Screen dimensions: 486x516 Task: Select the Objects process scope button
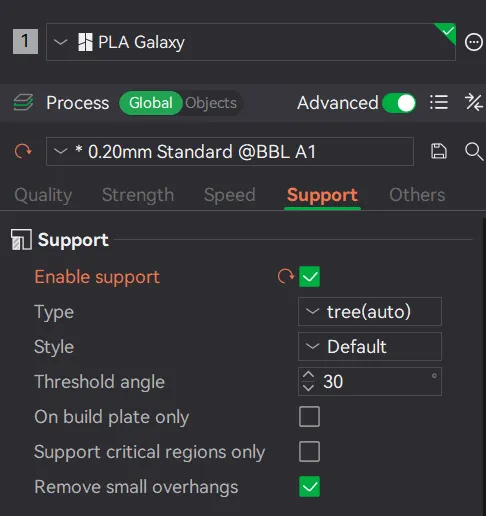[211, 103]
